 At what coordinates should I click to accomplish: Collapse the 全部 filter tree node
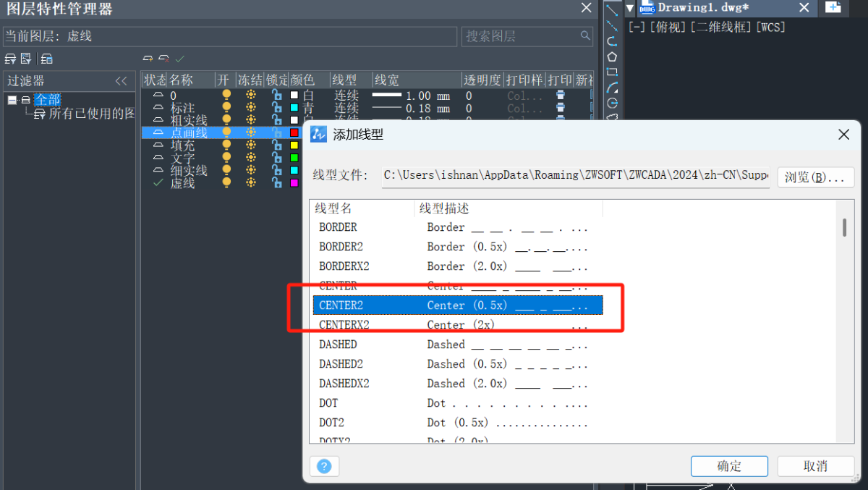[12, 100]
